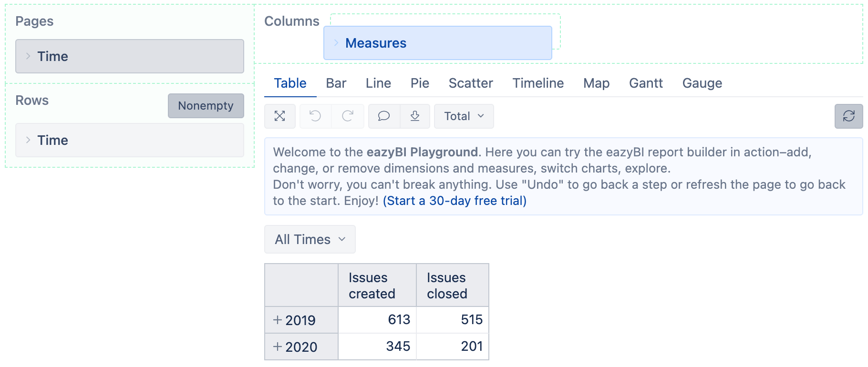The image size is (868, 367).
Task: Switch to the Table tab
Action: pyautogui.click(x=290, y=83)
